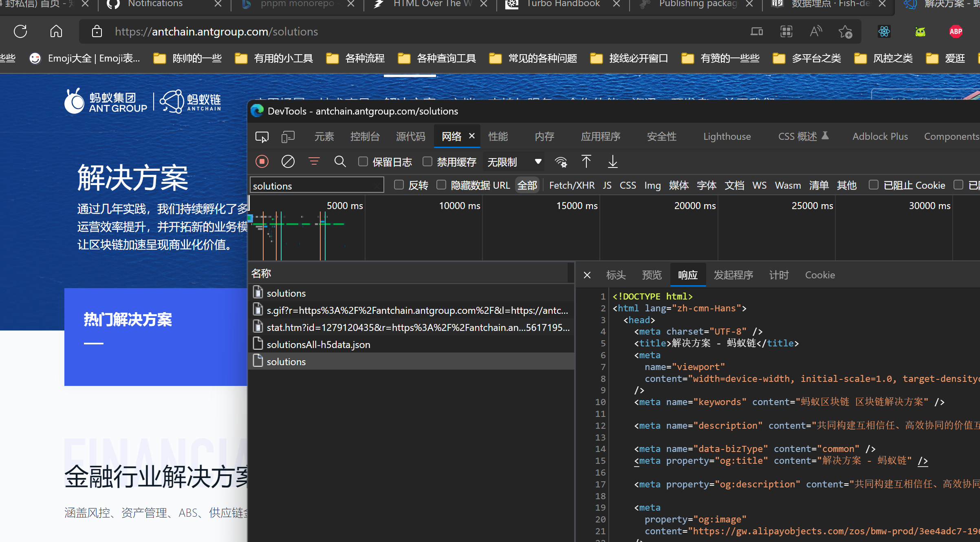The height and width of the screenshot is (542, 980).
Task: Check the 已阻止 Cookie checkbox
Action: 873,185
